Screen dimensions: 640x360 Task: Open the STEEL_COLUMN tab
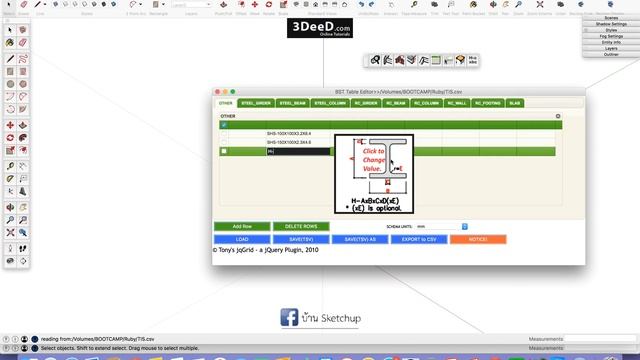330,103
